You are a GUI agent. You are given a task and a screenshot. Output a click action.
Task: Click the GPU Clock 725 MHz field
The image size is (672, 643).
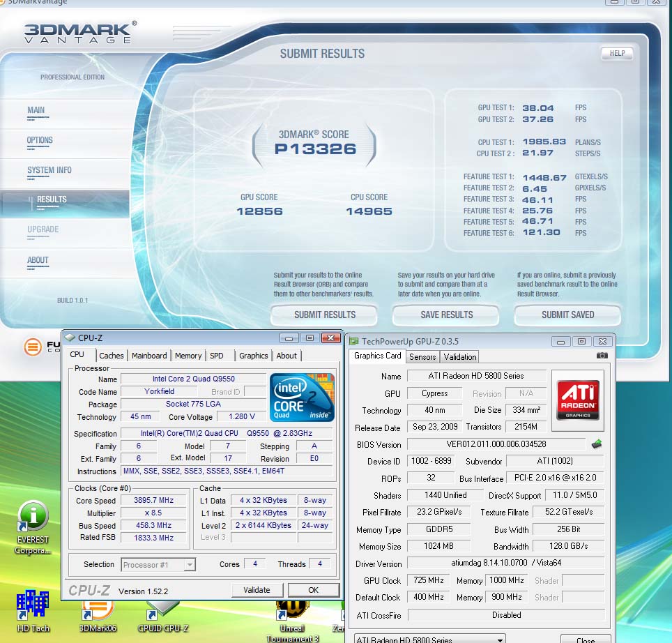tap(428, 580)
